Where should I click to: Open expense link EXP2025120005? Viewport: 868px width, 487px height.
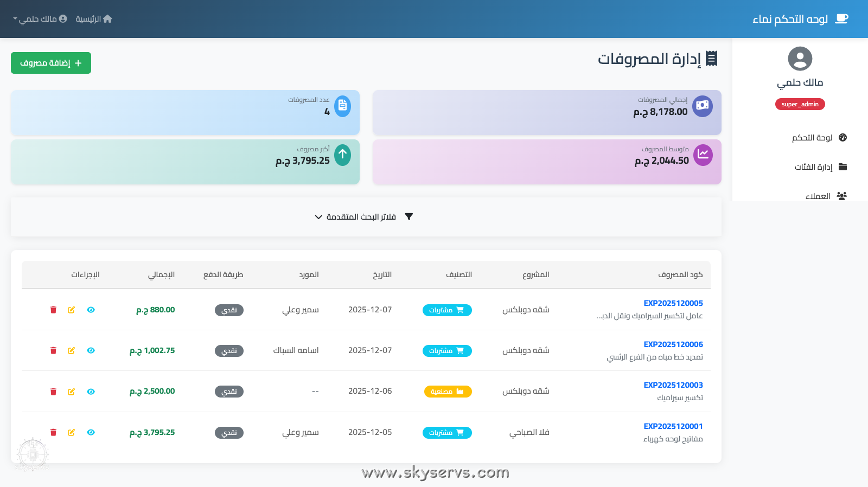click(x=673, y=303)
